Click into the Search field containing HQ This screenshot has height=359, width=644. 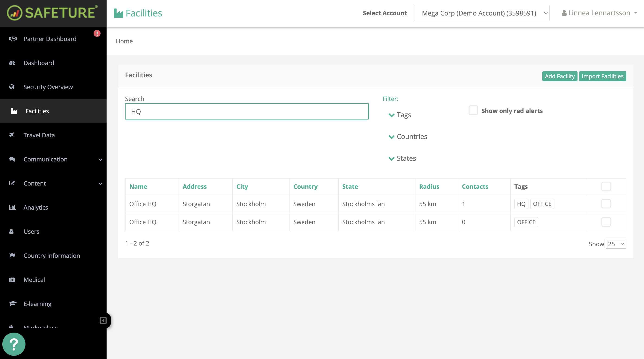247,111
